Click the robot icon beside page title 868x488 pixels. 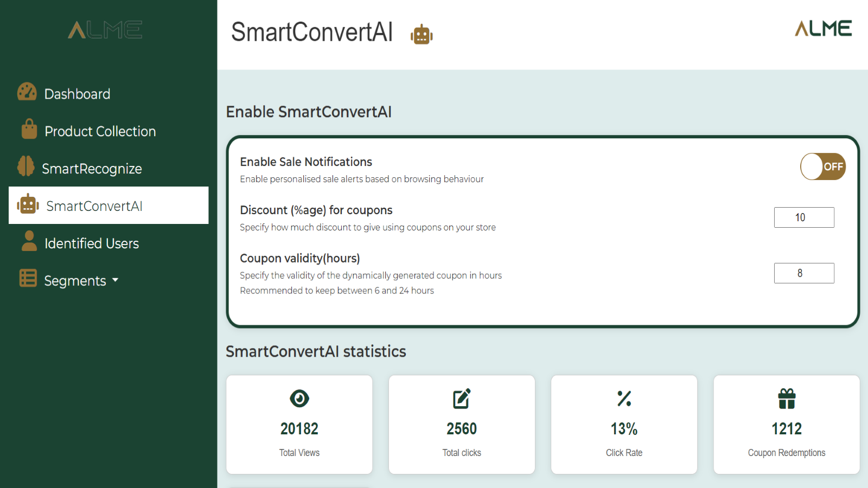[422, 35]
